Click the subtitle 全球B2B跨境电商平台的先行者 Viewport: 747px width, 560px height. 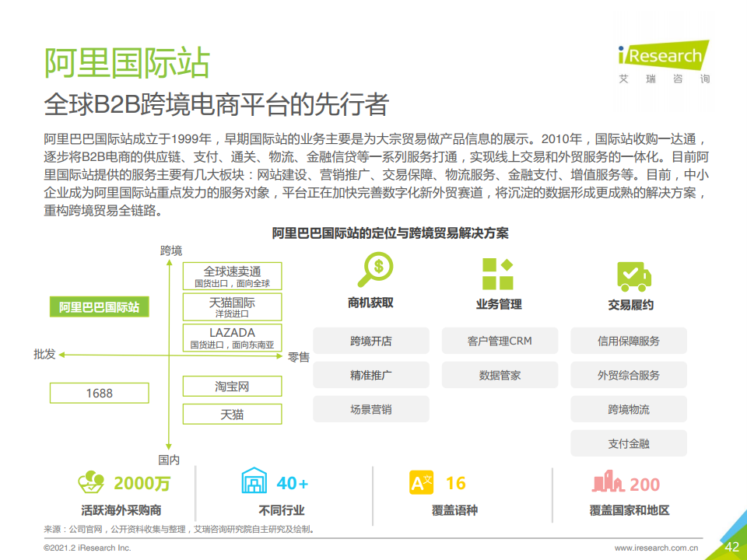(x=216, y=103)
